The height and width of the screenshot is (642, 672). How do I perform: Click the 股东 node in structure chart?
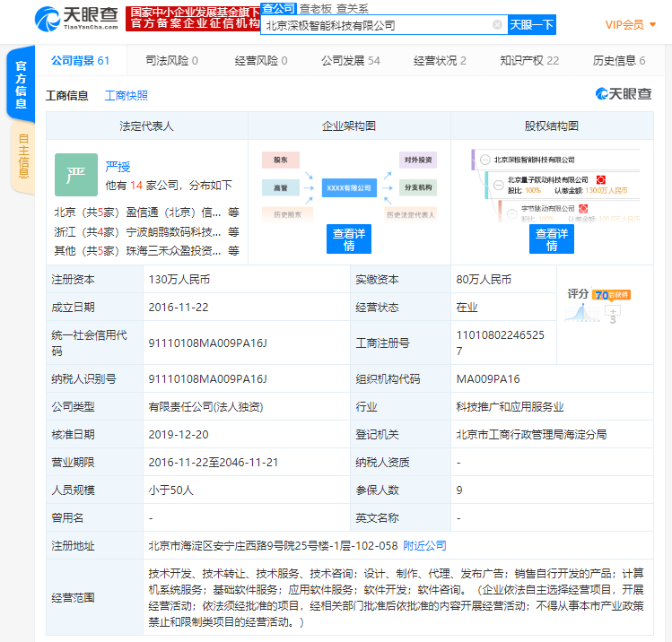pos(281,160)
